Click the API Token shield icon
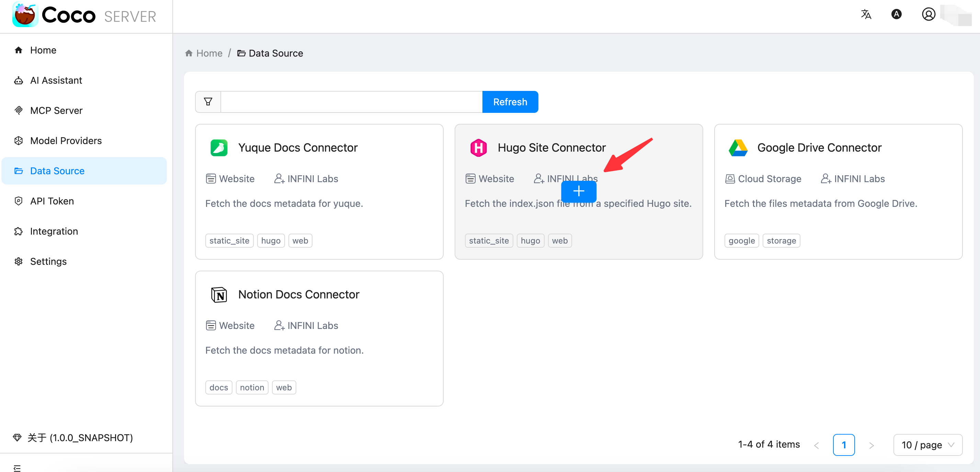 point(18,201)
